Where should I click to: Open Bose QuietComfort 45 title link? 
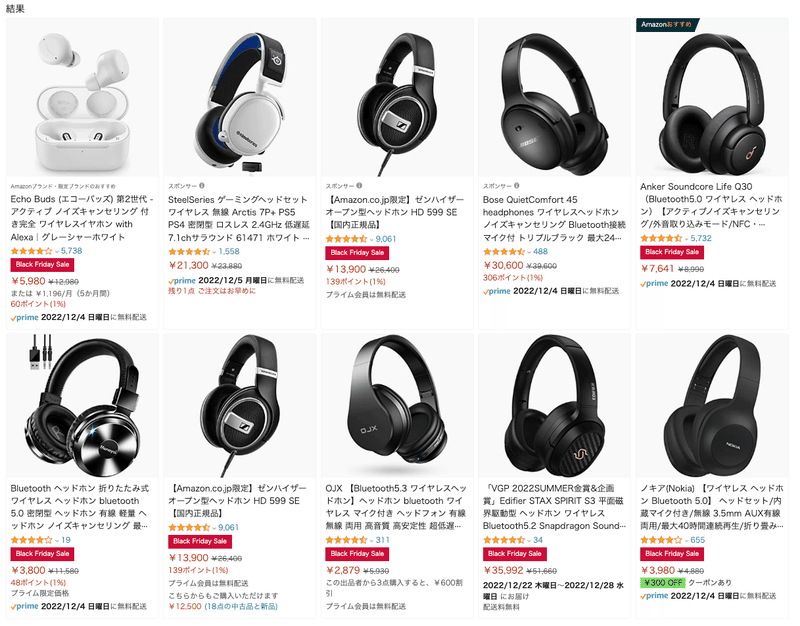[x=554, y=218]
